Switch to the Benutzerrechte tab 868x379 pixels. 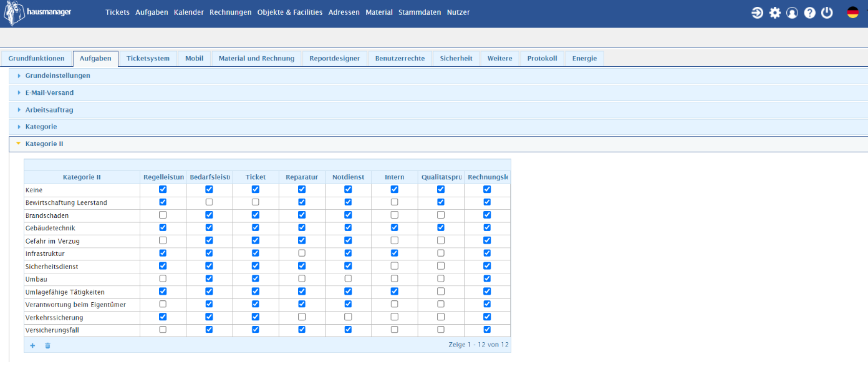point(400,59)
